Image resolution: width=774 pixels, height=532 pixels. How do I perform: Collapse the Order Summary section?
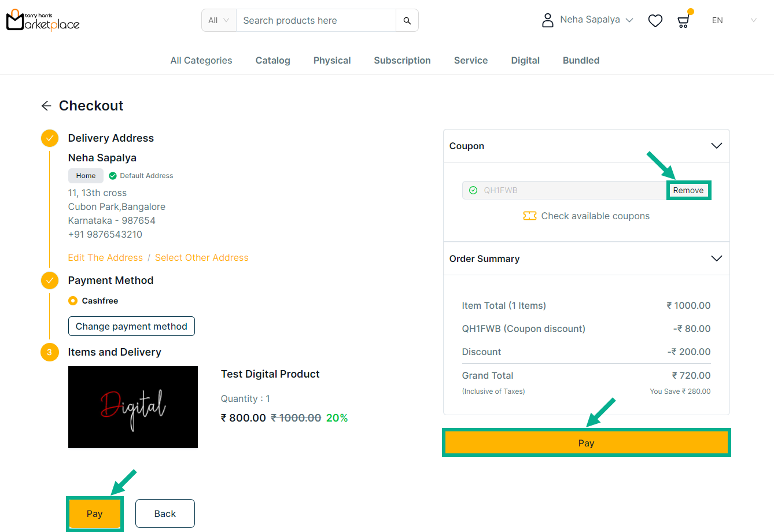(716, 258)
